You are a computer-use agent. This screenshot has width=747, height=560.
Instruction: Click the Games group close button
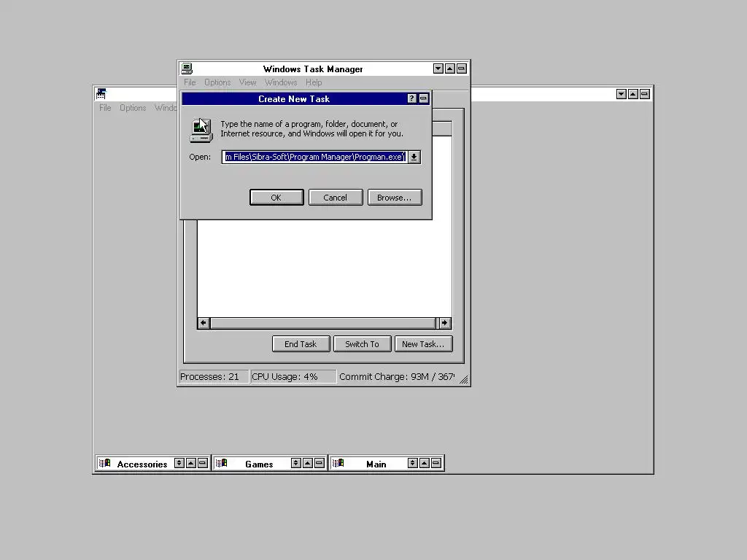[320, 463]
